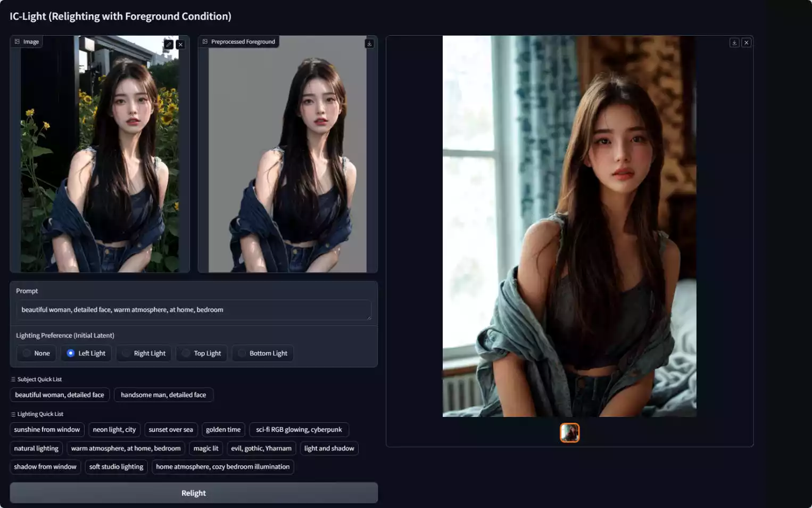
Task: Apply the 'neon light, city' preset
Action: pyautogui.click(x=114, y=430)
